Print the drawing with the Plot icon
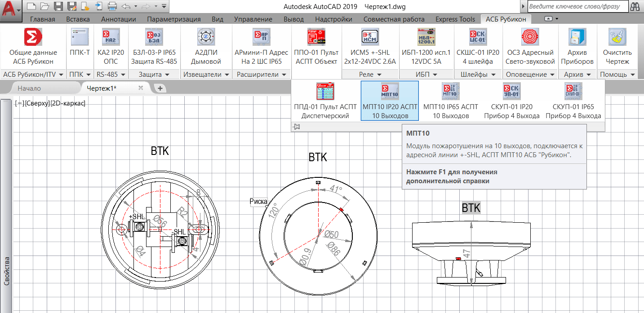This screenshot has height=313, width=644. tap(112, 6)
